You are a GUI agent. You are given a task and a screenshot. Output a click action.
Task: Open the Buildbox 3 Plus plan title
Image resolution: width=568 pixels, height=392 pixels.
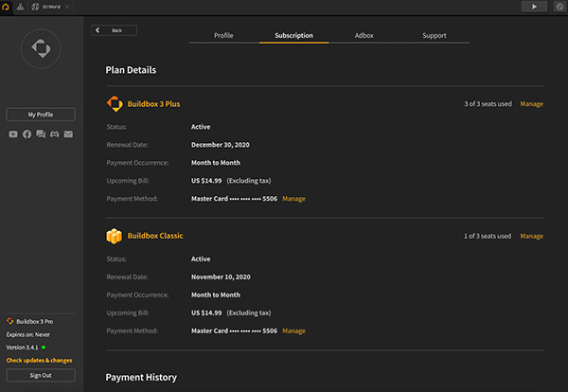153,104
